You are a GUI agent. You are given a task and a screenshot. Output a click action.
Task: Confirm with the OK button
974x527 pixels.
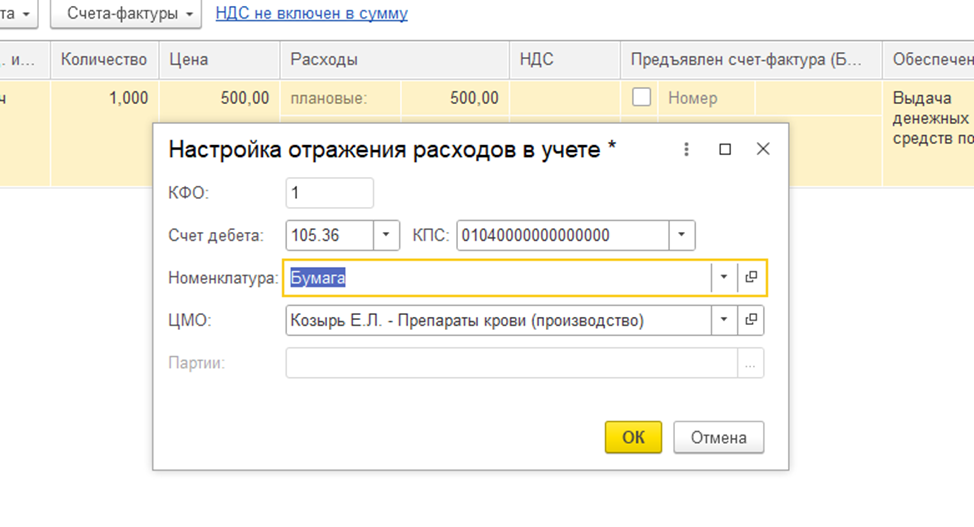[x=633, y=437]
